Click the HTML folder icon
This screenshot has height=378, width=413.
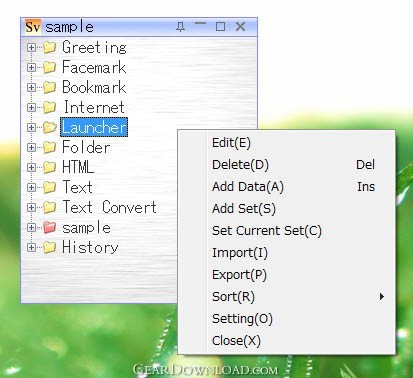click(x=49, y=167)
